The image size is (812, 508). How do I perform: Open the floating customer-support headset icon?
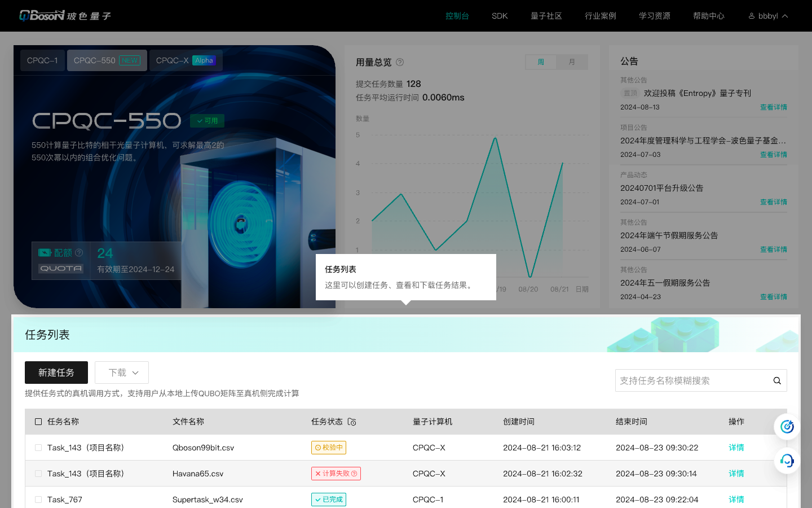click(x=787, y=461)
